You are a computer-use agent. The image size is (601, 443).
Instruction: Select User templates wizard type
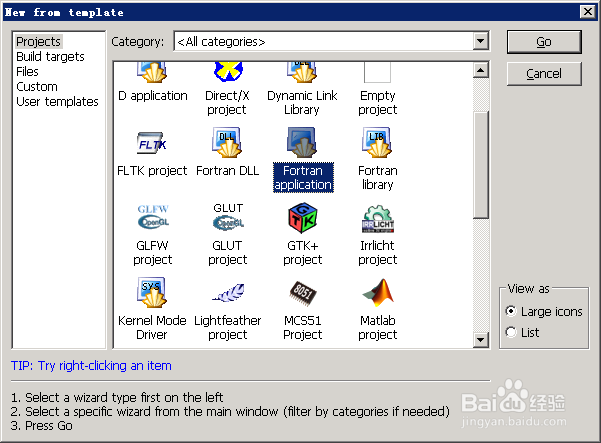pos(57,102)
